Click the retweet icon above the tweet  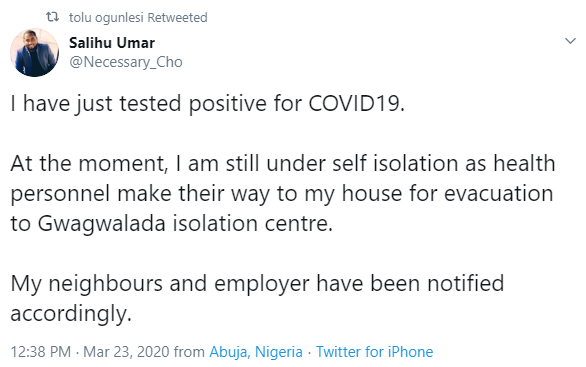tap(52, 17)
